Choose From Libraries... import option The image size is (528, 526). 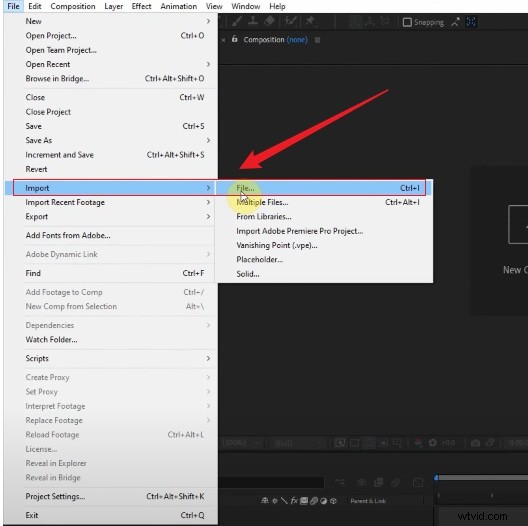click(324, 217)
